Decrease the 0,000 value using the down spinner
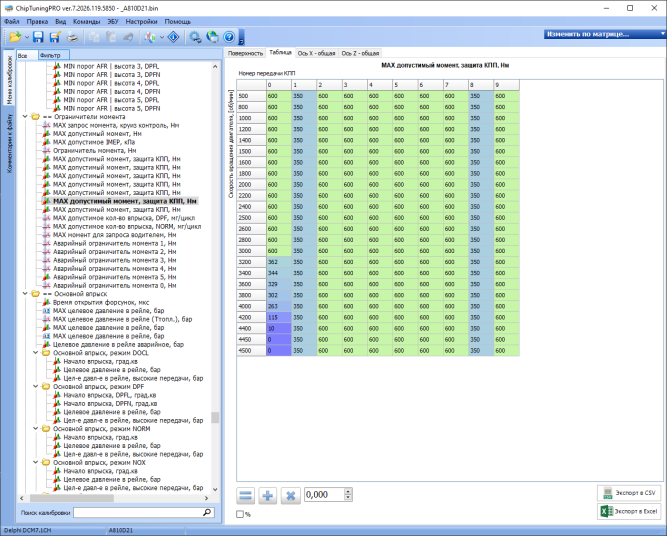This screenshot has width=667, height=536. coord(348,498)
